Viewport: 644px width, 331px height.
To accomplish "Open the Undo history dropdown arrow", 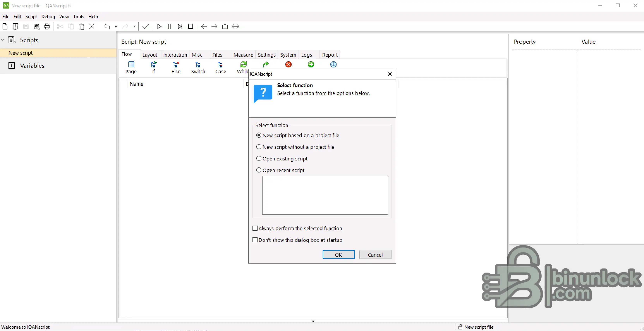I will [116, 26].
